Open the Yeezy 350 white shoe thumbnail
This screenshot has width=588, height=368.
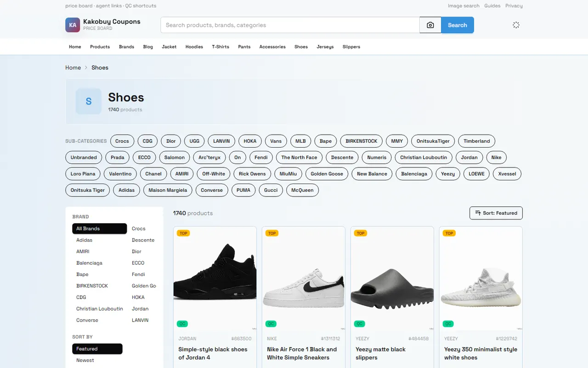coord(481,279)
